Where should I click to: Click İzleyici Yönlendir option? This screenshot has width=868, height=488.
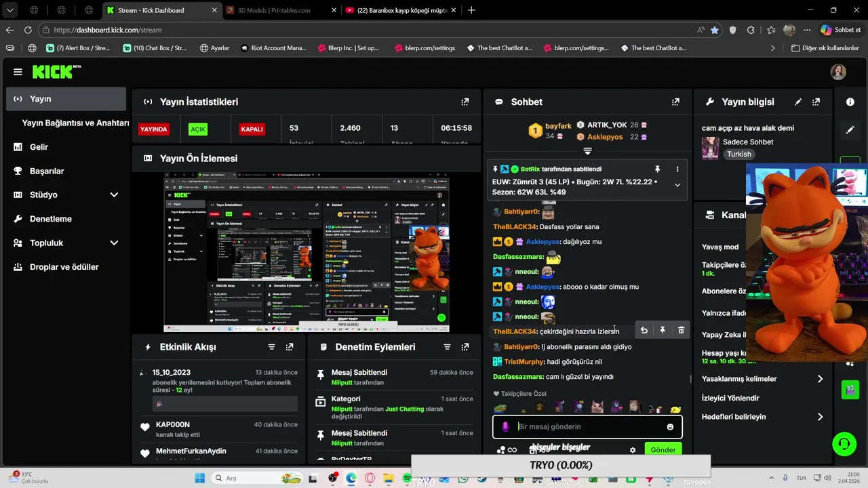(730, 398)
